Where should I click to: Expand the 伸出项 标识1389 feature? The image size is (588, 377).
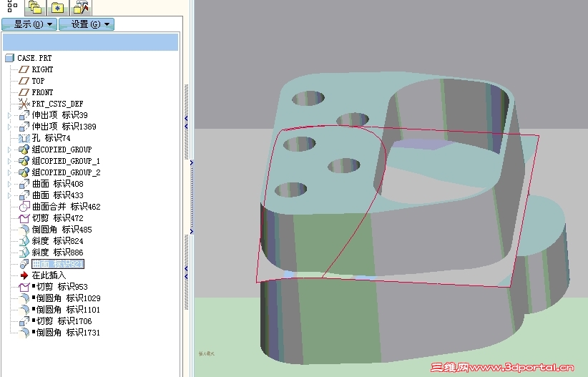[x=10, y=127]
